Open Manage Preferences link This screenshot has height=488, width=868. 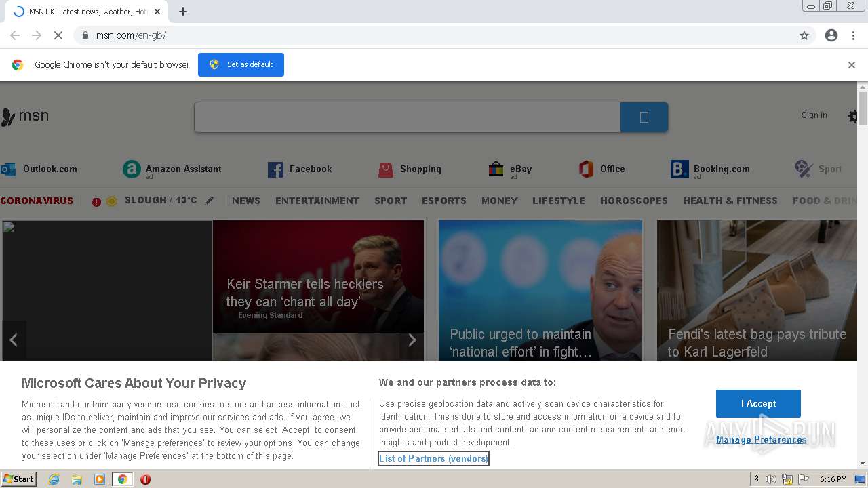pyautogui.click(x=762, y=439)
